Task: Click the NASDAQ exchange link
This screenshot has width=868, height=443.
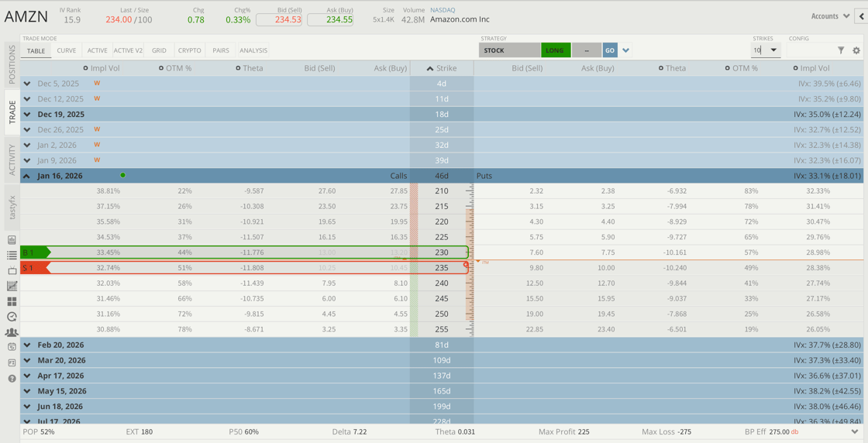Action: click(x=443, y=10)
